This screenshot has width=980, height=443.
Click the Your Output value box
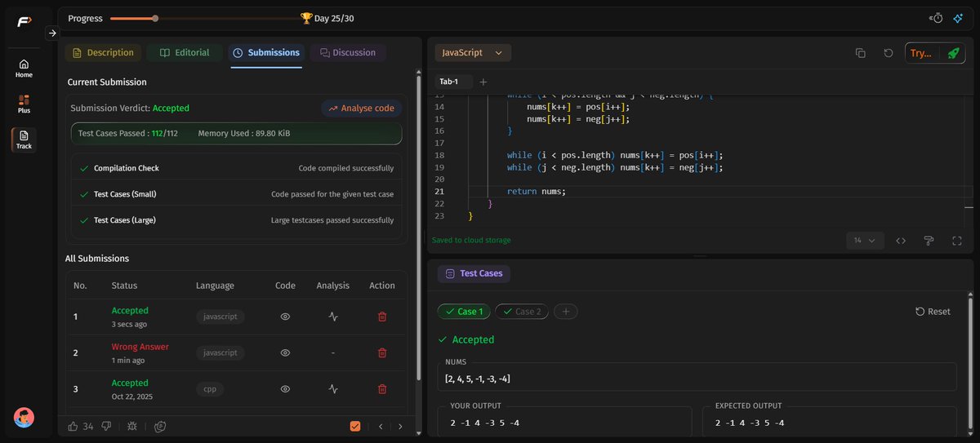tap(564, 423)
